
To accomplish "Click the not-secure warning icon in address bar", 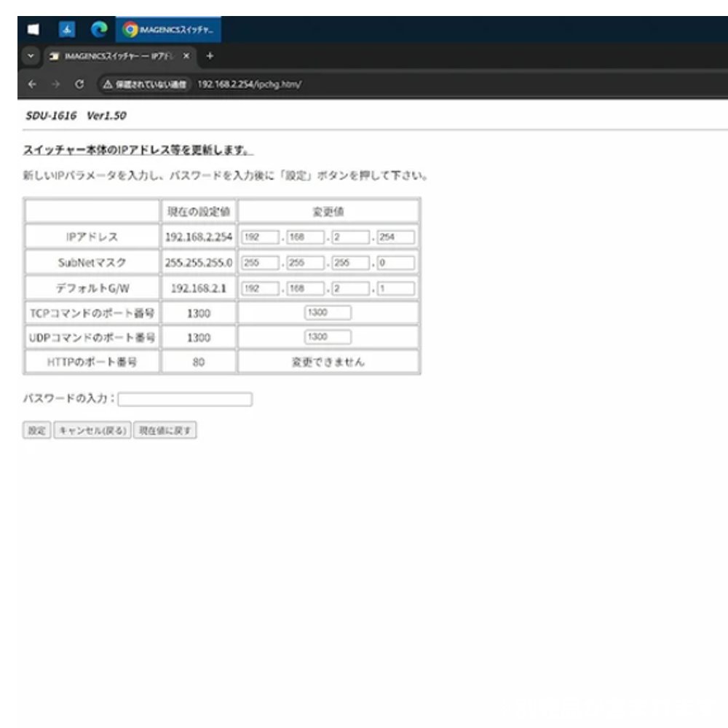I will [107, 84].
